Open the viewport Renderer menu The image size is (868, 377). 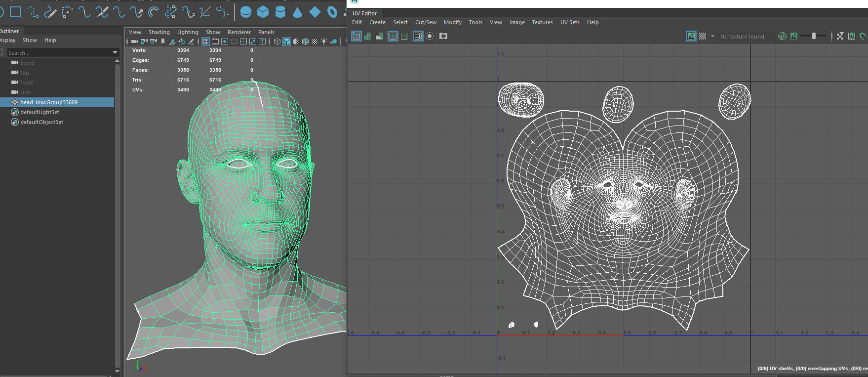pos(239,32)
